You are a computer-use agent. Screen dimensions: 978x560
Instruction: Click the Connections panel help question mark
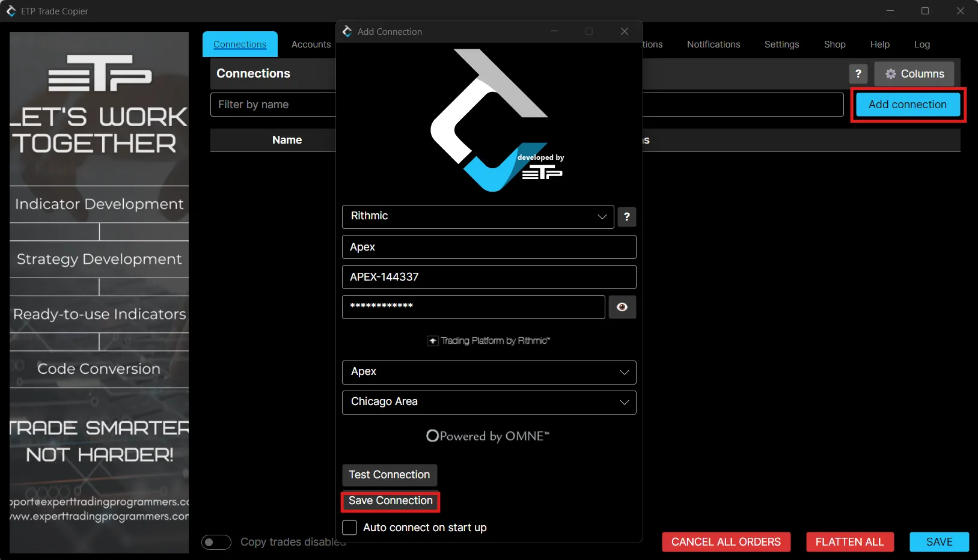click(858, 74)
